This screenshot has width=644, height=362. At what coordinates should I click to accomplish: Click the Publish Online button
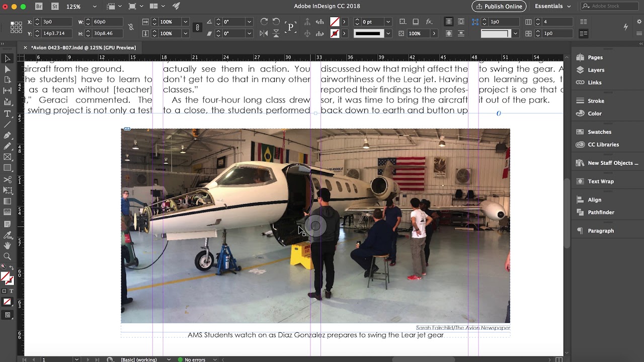pyautogui.click(x=499, y=7)
